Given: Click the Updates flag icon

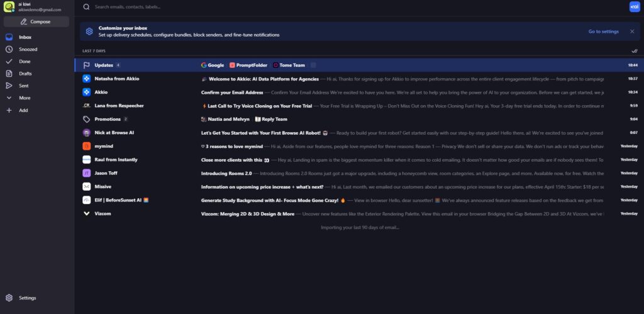Looking at the screenshot, I should [x=86, y=65].
